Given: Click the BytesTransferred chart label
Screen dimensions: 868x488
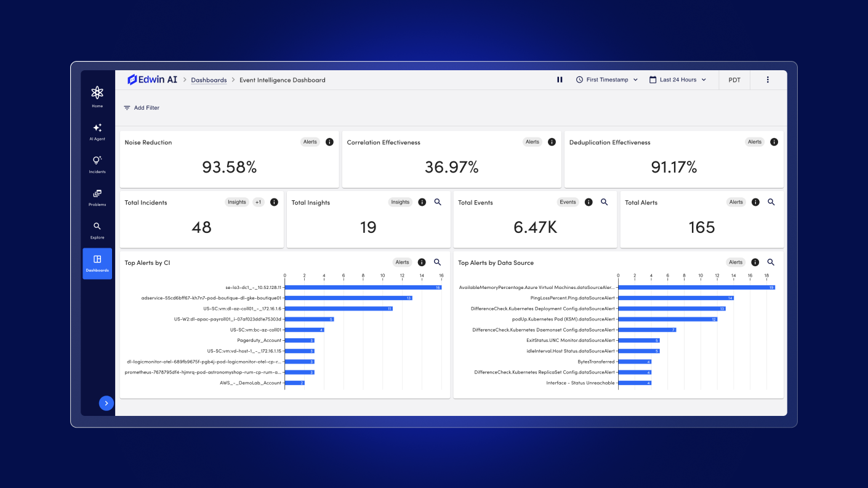Looking at the screenshot, I should 596,362.
